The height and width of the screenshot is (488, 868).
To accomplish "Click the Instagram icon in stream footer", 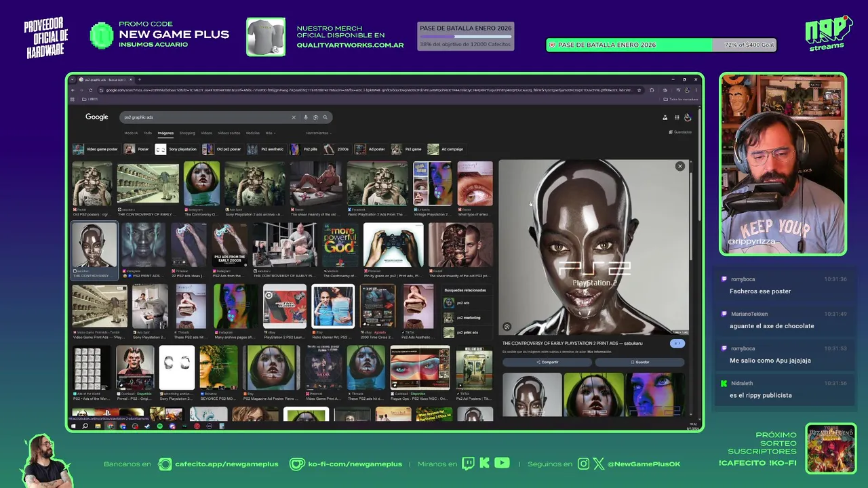I will pos(584,464).
